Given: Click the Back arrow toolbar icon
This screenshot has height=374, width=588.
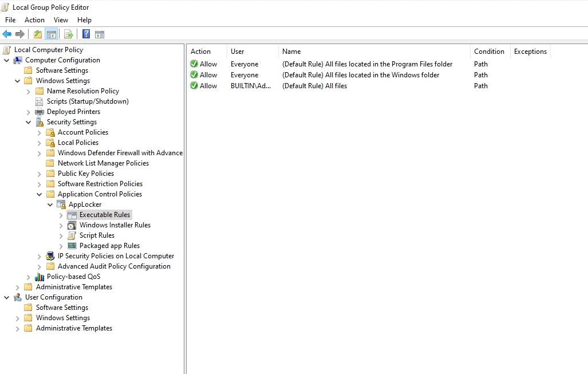Looking at the screenshot, I should 7,34.
